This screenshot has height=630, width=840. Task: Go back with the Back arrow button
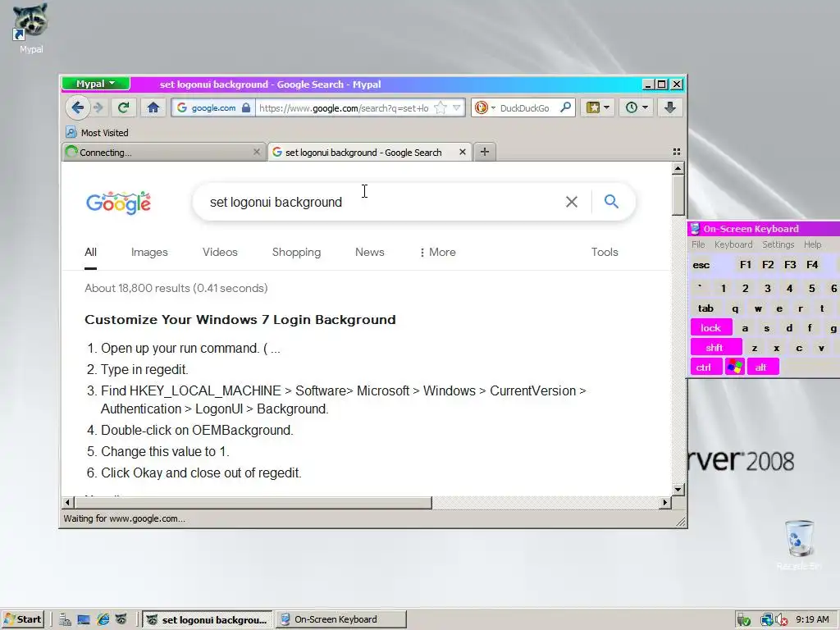pyautogui.click(x=77, y=107)
